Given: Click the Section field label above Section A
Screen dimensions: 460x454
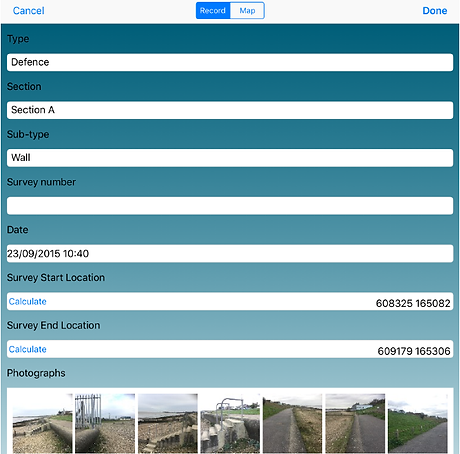Looking at the screenshot, I should [24, 87].
